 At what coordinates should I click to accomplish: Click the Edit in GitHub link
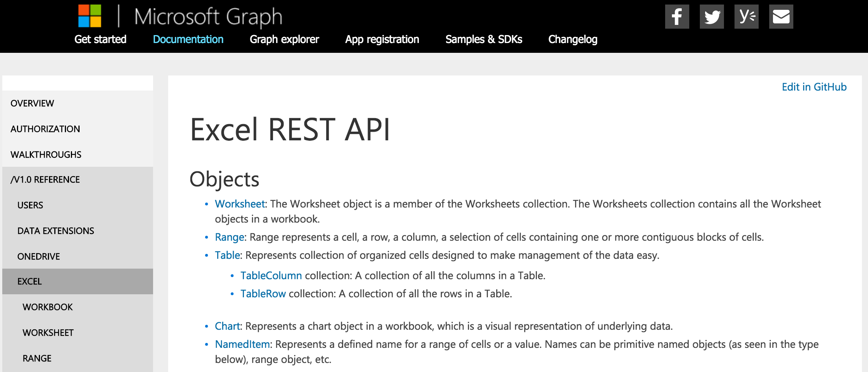tap(814, 87)
